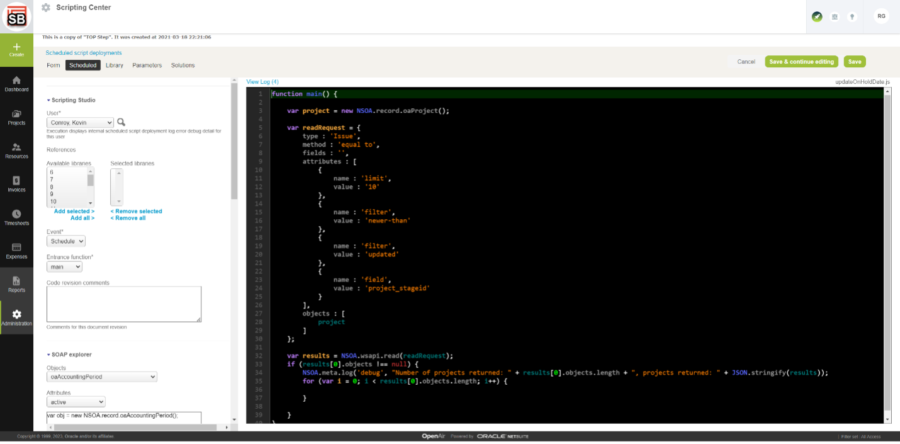This screenshot has height=444, width=900.
Task: Open the Create menu plus icon
Action: tap(17, 46)
